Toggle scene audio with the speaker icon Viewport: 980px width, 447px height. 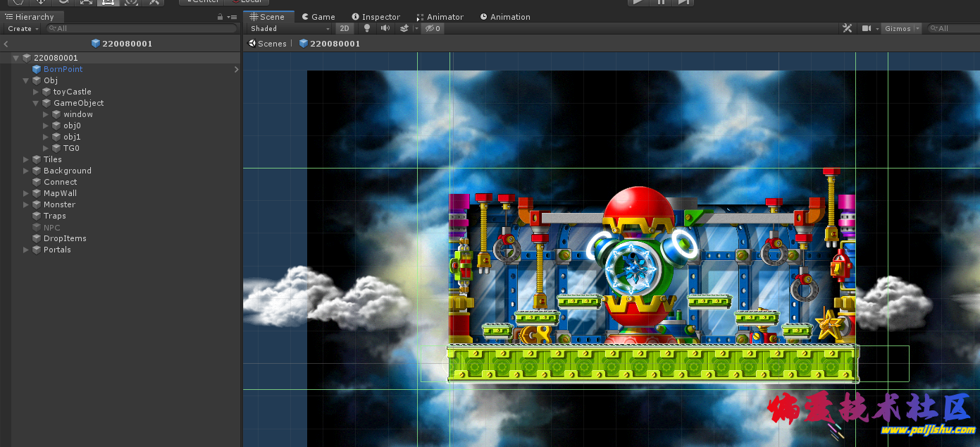[x=385, y=28]
